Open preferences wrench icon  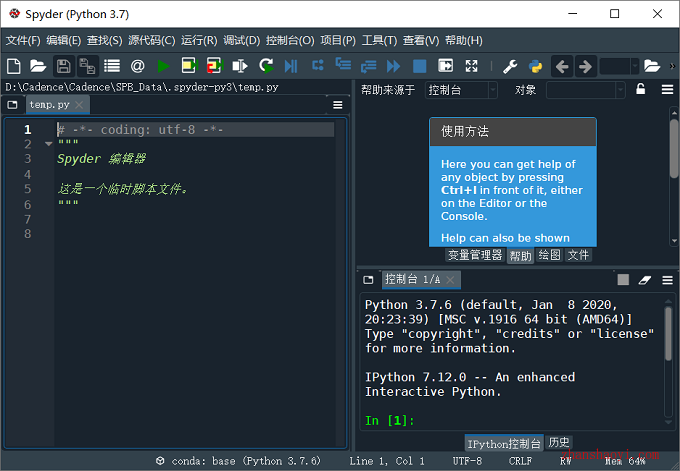510,66
